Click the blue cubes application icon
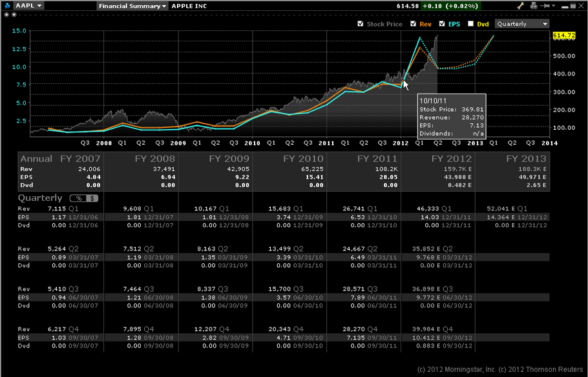This screenshot has height=377, width=588. pyautogui.click(x=8, y=6)
